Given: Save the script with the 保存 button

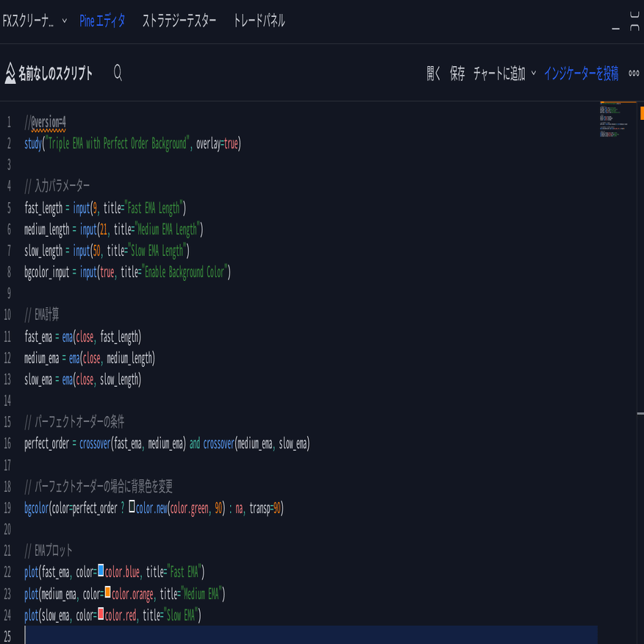Looking at the screenshot, I should pyautogui.click(x=457, y=74).
